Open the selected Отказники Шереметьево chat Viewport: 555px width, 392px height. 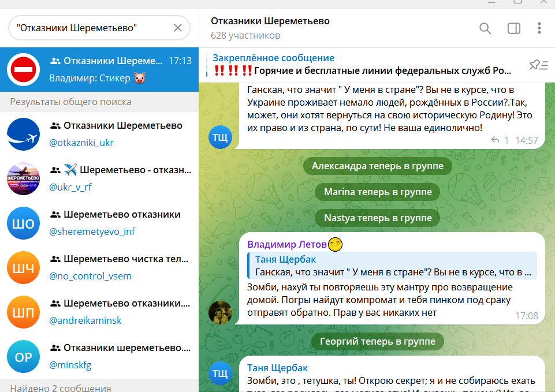[x=99, y=69]
